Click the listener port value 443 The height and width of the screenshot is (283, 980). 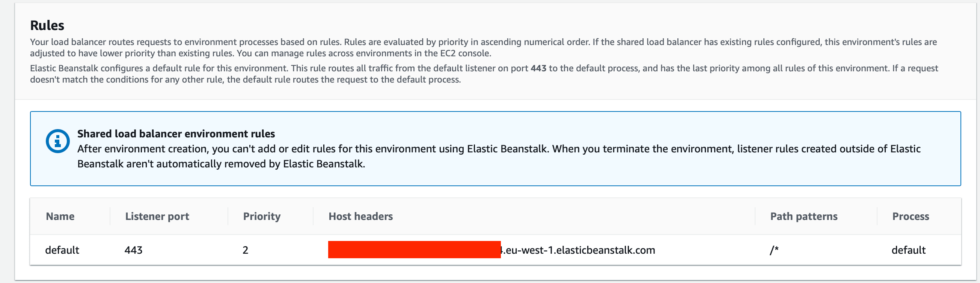(133, 250)
